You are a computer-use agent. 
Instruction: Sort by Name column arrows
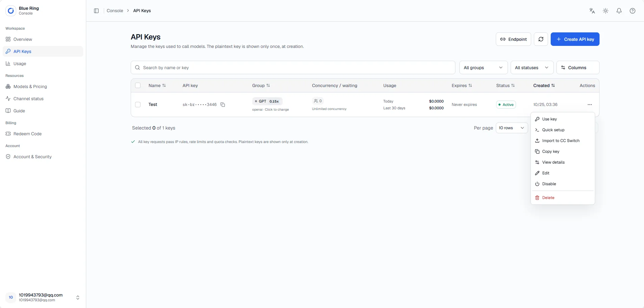tap(164, 85)
